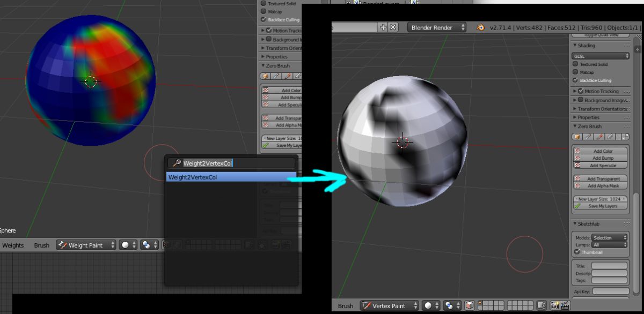Click the Blender logo icon in the info header
This screenshot has height=314, width=644.
[x=481, y=27]
